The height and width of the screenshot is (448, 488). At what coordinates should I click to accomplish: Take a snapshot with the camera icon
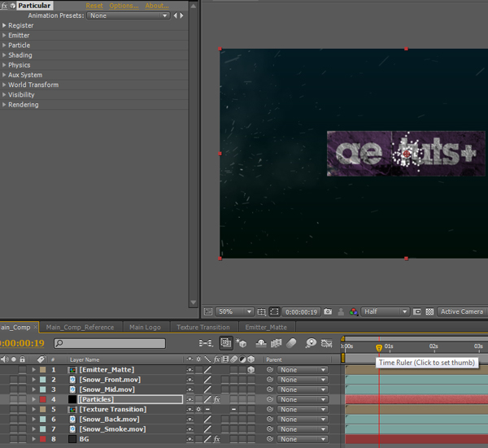[x=328, y=311]
